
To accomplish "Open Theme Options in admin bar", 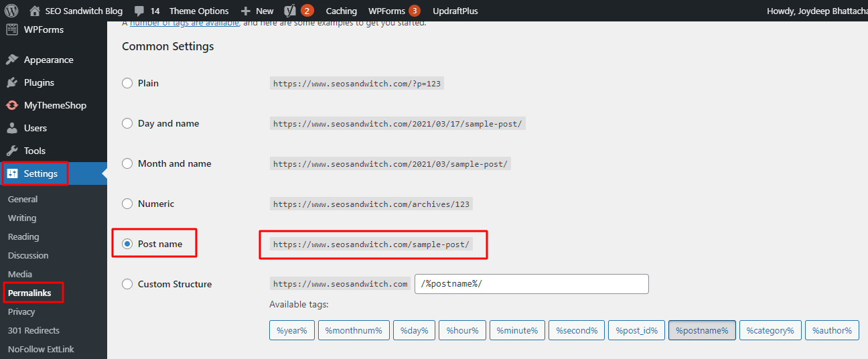I will click(199, 11).
